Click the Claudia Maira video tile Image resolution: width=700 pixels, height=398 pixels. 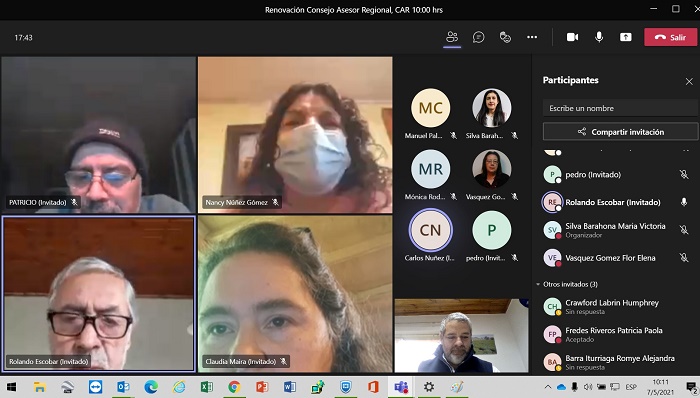point(295,294)
